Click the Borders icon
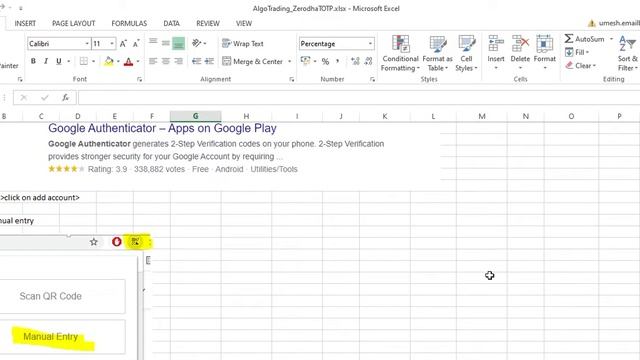 84,61
